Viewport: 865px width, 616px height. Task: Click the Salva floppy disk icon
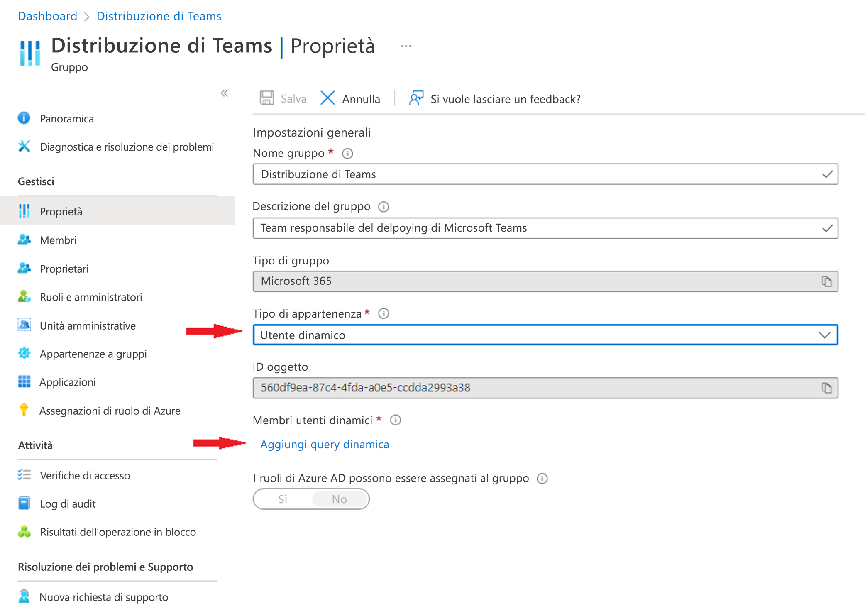coord(267,98)
